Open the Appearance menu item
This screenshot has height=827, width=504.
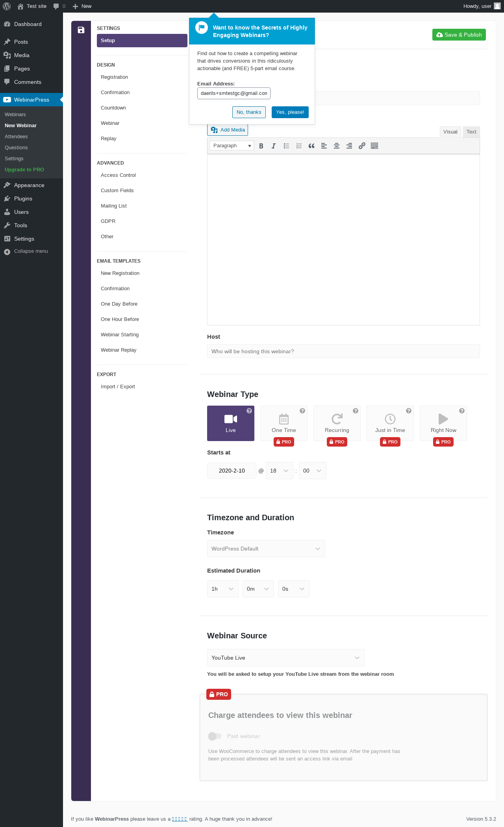(31, 185)
